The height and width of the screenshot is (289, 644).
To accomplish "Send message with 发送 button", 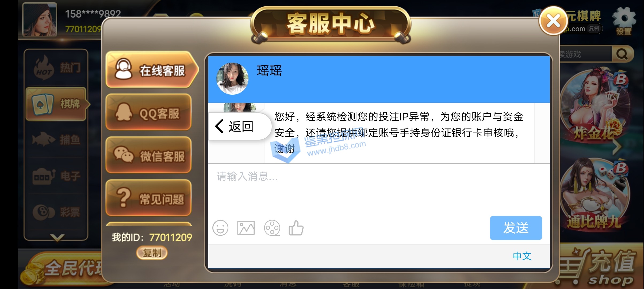I will click(x=516, y=228).
